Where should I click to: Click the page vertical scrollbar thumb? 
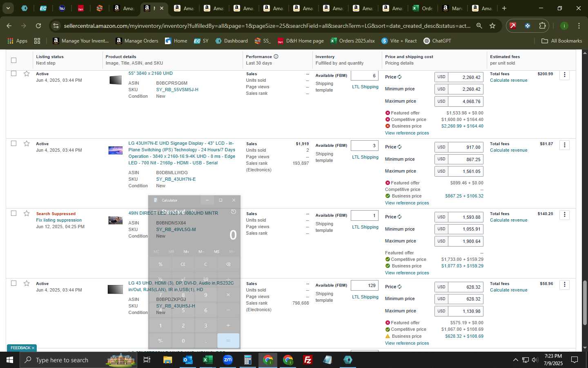[x=585, y=303]
